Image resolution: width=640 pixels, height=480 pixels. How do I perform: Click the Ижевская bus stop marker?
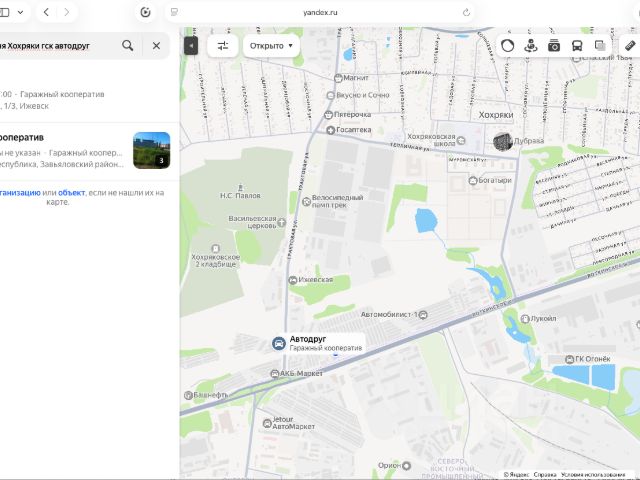pyautogui.click(x=293, y=280)
